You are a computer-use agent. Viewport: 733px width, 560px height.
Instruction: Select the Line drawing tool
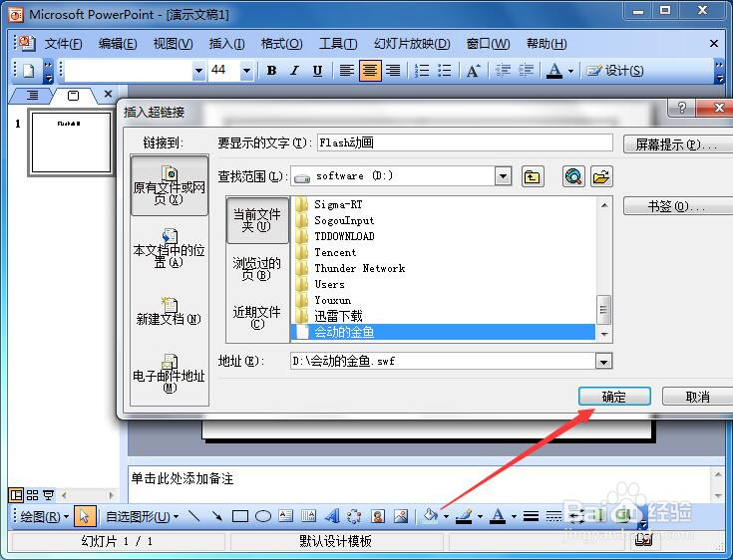194,516
